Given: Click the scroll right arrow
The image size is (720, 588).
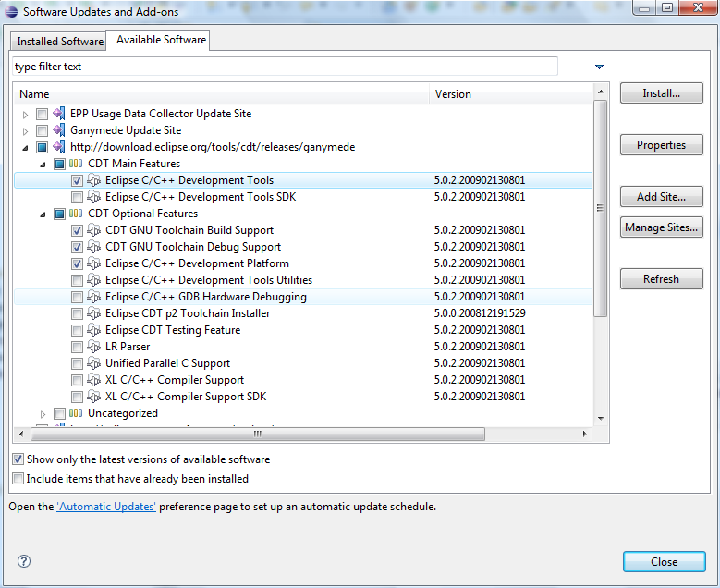Looking at the screenshot, I should click(x=584, y=434).
